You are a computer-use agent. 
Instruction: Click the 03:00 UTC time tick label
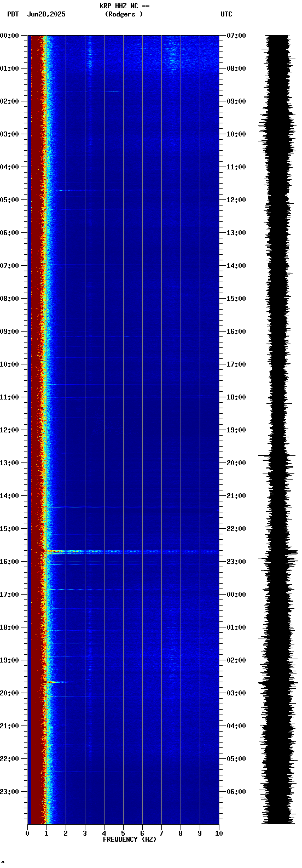tap(236, 693)
